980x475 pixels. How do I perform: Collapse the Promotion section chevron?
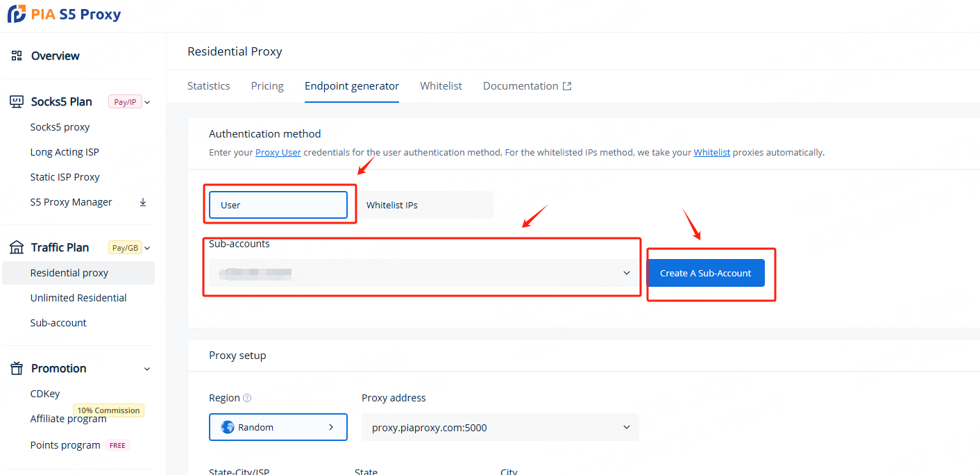pyautogui.click(x=147, y=369)
